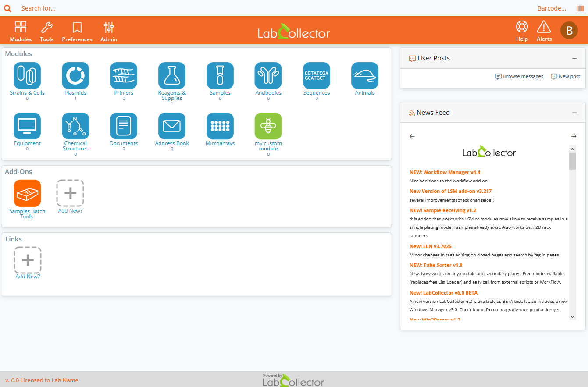Open the Sequences module icon
This screenshot has width=588, height=387.
coord(317,76)
